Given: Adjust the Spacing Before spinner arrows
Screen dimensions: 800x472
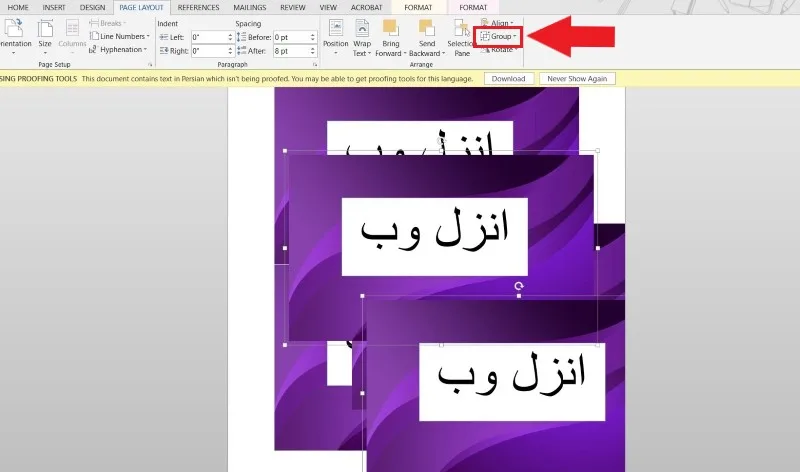Looking at the screenshot, I should pos(313,37).
